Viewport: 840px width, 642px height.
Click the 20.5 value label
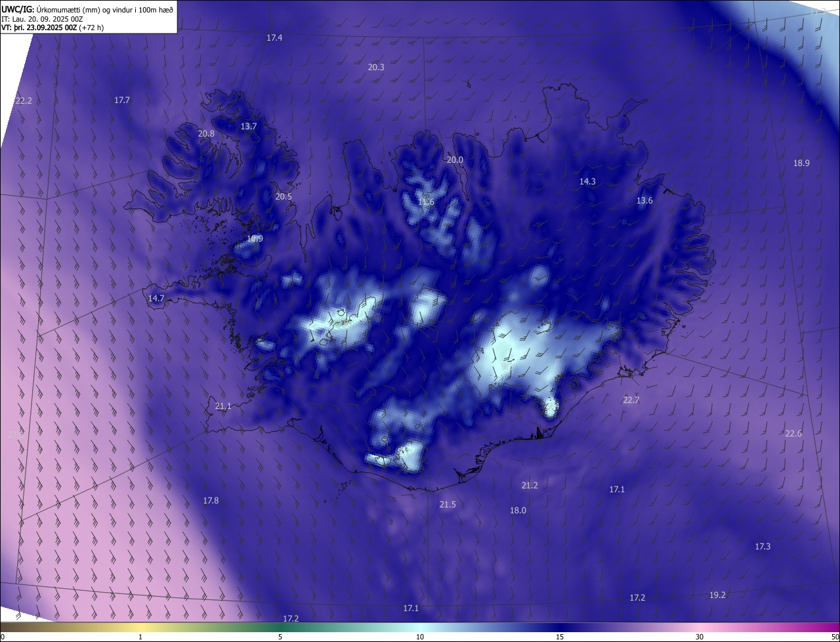(x=283, y=197)
